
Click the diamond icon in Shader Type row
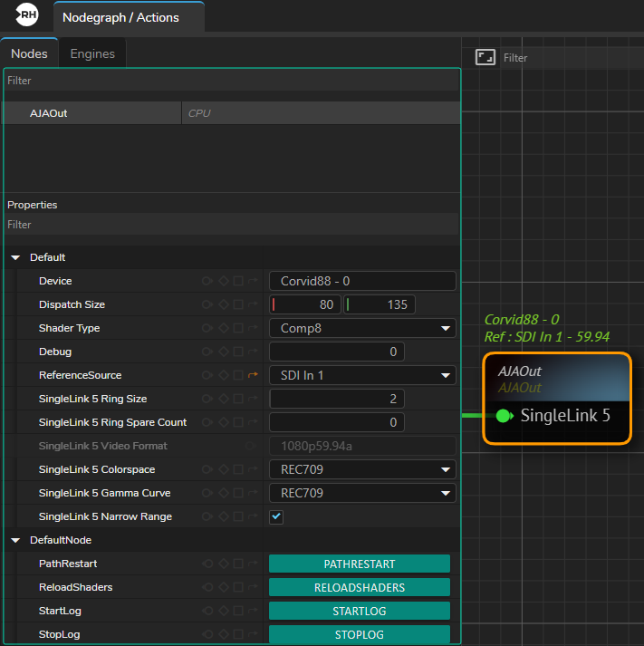tap(224, 328)
